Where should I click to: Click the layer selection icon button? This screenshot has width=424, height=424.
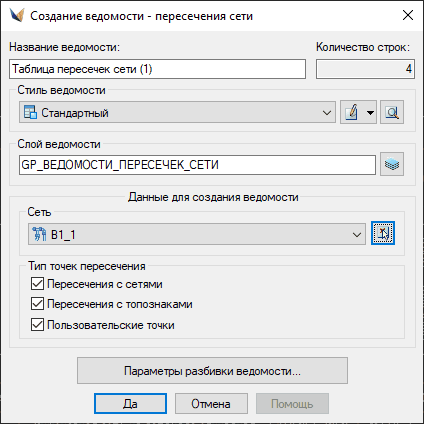[x=392, y=164]
